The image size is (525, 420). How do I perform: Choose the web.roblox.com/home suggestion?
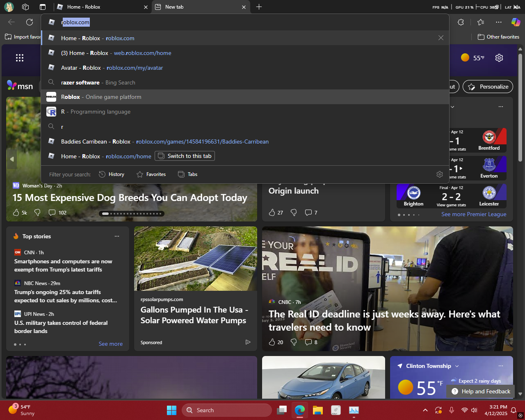click(245, 53)
